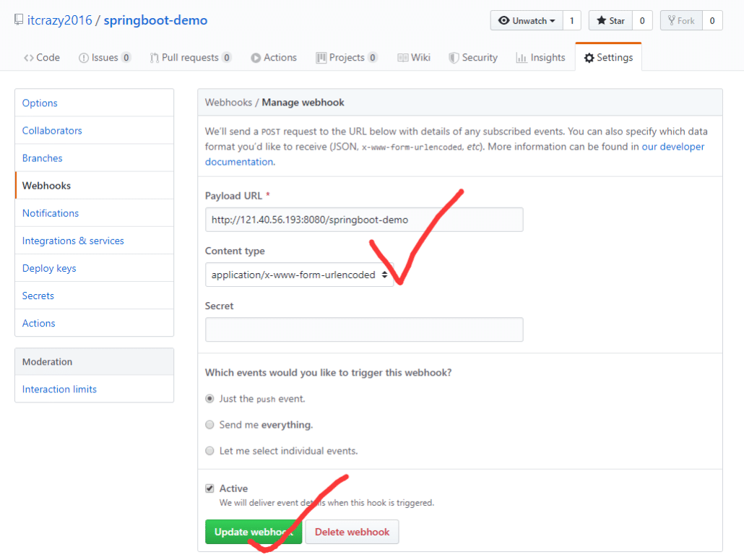Choose 'Let me select individual events'

pyautogui.click(x=210, y=451)
